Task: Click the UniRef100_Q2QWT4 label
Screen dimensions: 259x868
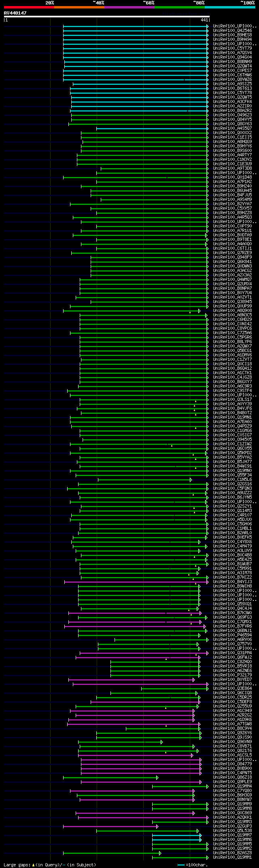Action: (x=232, y=66)
